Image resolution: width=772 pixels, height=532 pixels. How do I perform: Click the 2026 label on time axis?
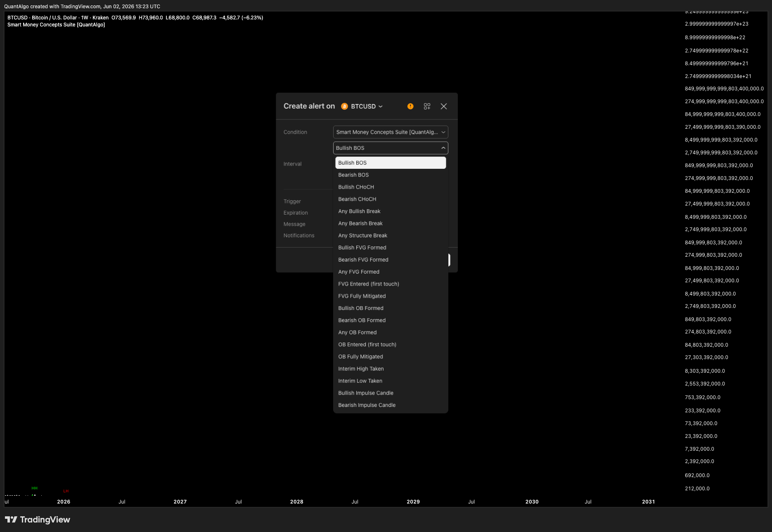(64, 502)
